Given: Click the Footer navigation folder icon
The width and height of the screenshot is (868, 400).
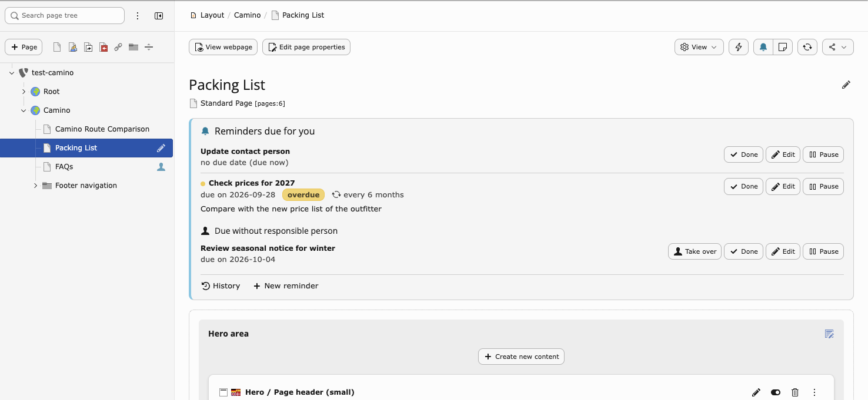Looking at the screenshot, I should tap(47, 186).
